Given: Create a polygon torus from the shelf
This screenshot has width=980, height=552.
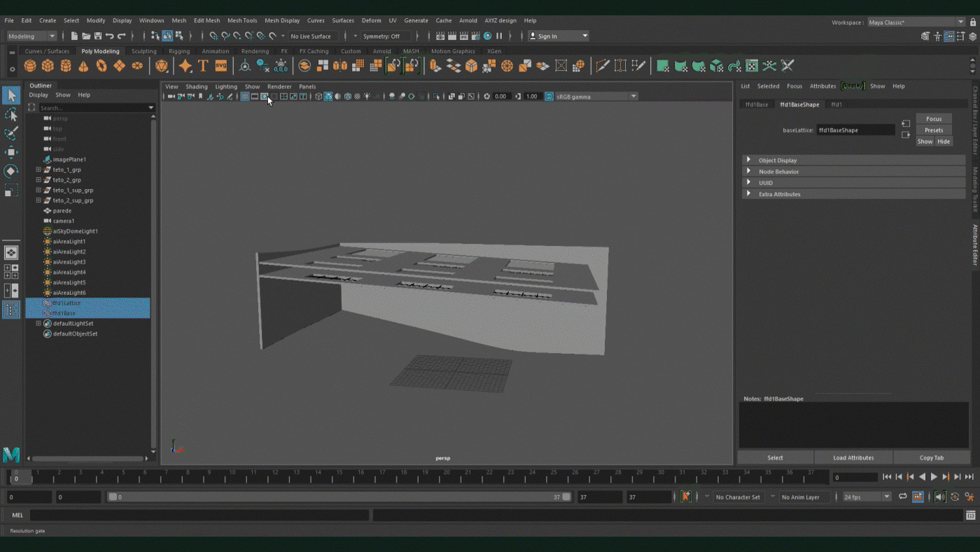Looking at the screenshot, I should click(x=101, y=66).
